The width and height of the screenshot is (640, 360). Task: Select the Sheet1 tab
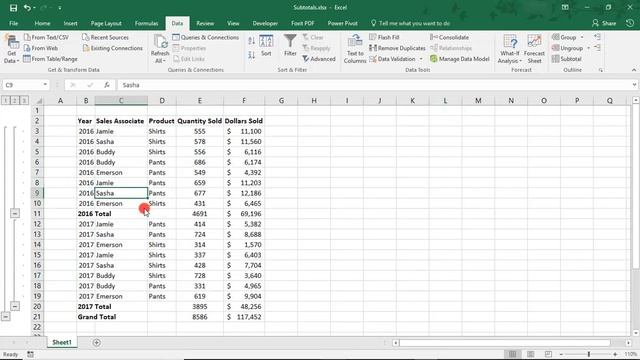[x=62, y=342]
